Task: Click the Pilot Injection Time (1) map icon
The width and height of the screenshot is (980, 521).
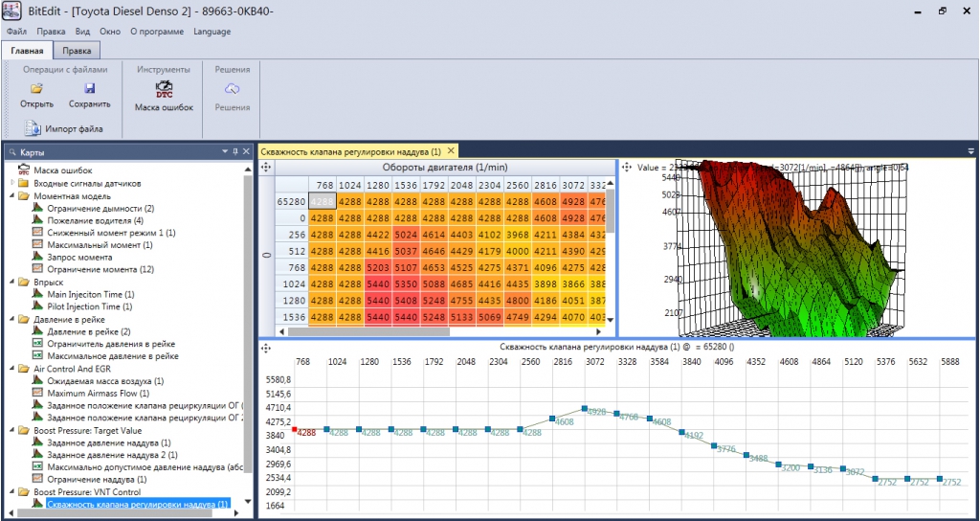Action: [37, 306]
